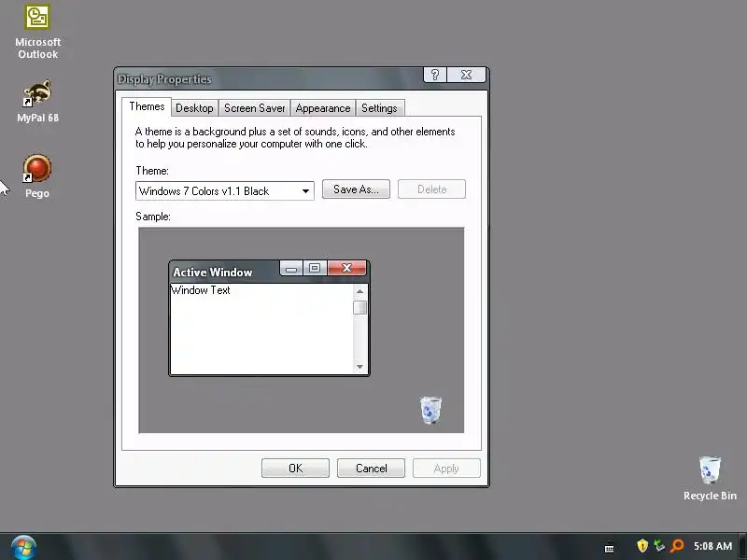Click the sample window scrollbar up arrow
Screen dimensions: 747x560
point(359,291)
